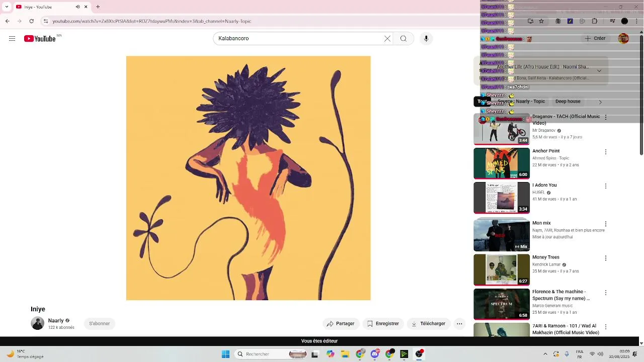View site information next to the URL

pos(45,21)
